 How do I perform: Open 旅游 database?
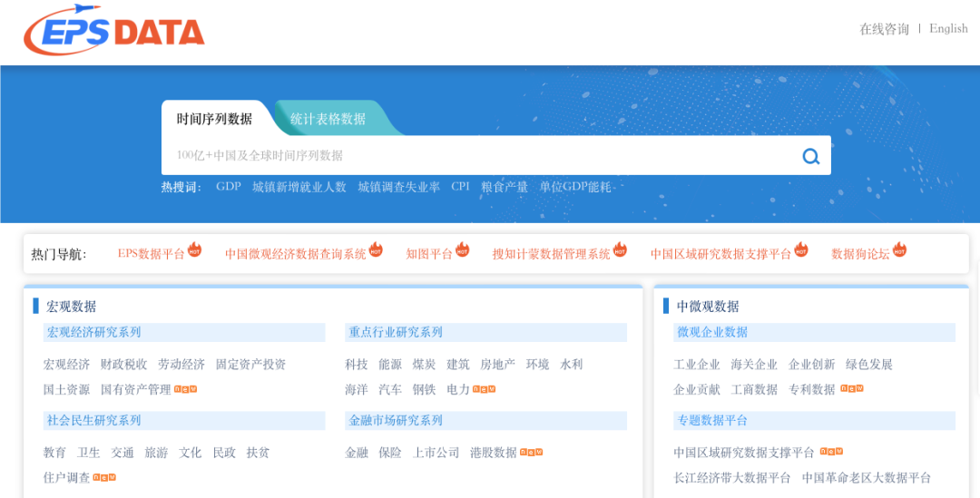[x=156, y=453]
